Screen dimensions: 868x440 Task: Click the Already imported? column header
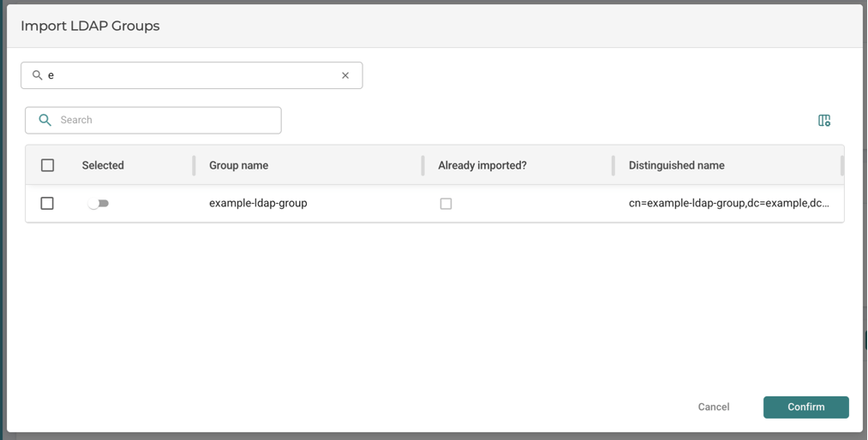(x=482, y=165)
